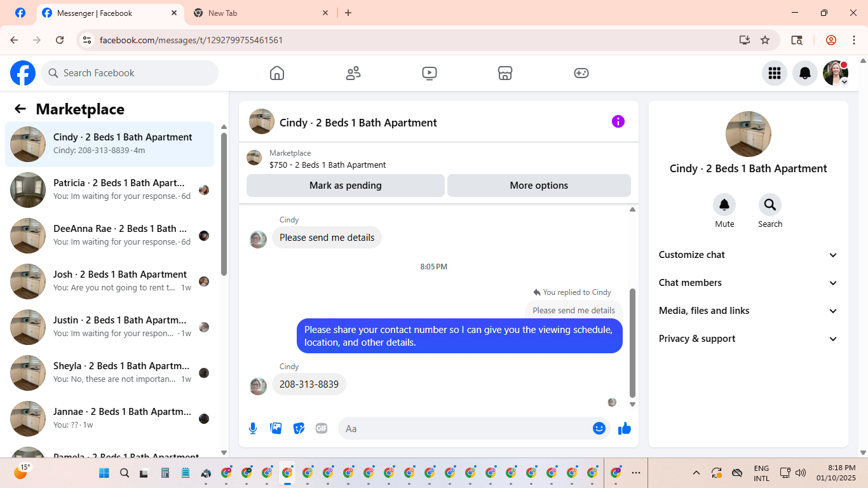
Task: Open the Josh conversation
Action: [x=109, y=281]
